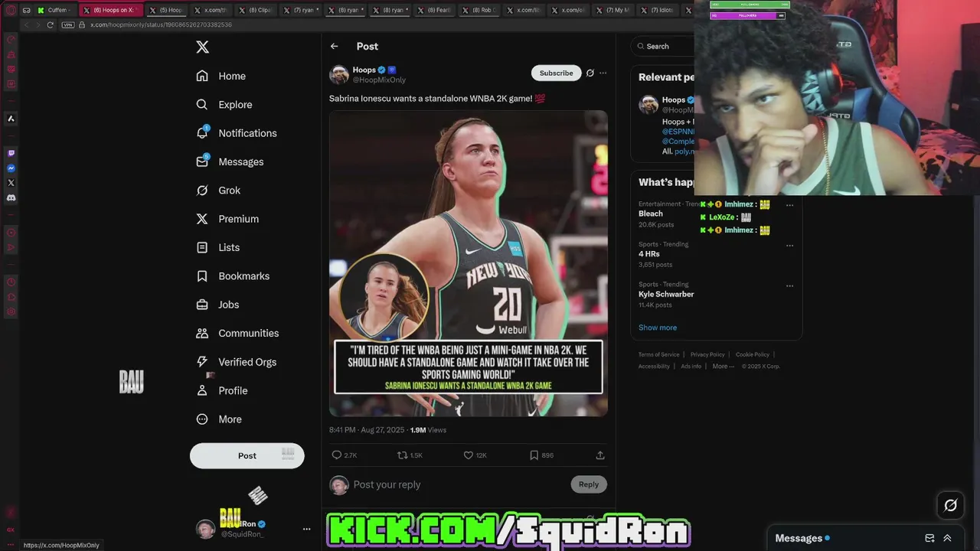Switch to the (5) Hoops browser tab
The image size is (980, 551).
[x=165, y=10]
